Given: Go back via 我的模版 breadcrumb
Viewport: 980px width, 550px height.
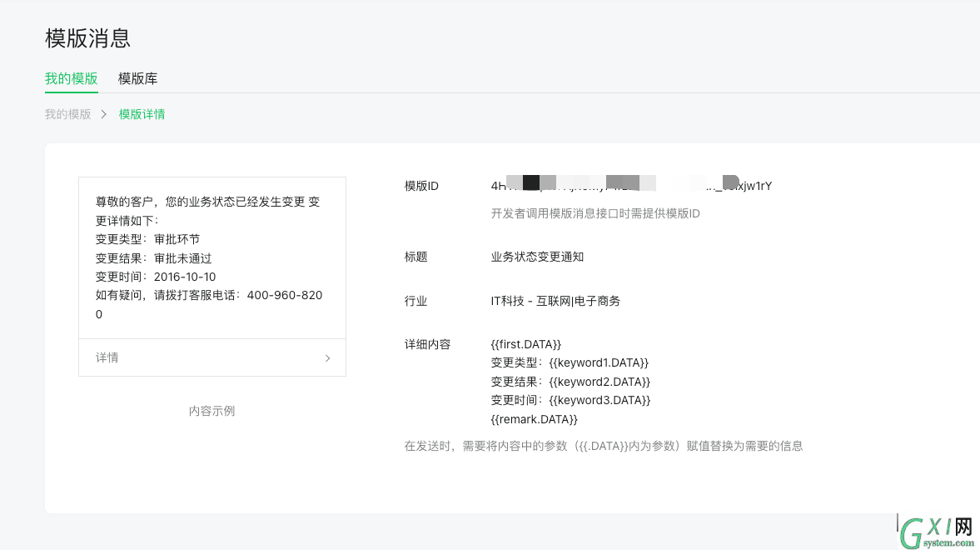Looking at the screenshot, I should pos(68,114).
